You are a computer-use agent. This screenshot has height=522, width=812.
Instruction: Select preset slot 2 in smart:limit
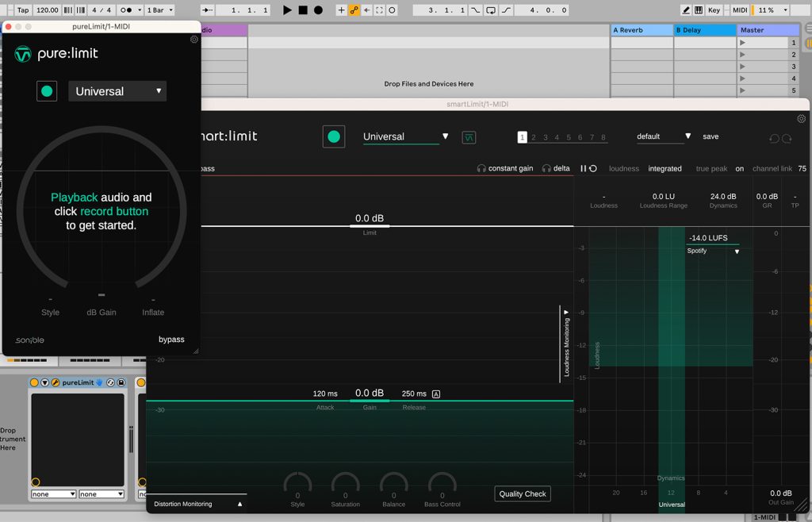pyautogui.click(x=534, y=136)
